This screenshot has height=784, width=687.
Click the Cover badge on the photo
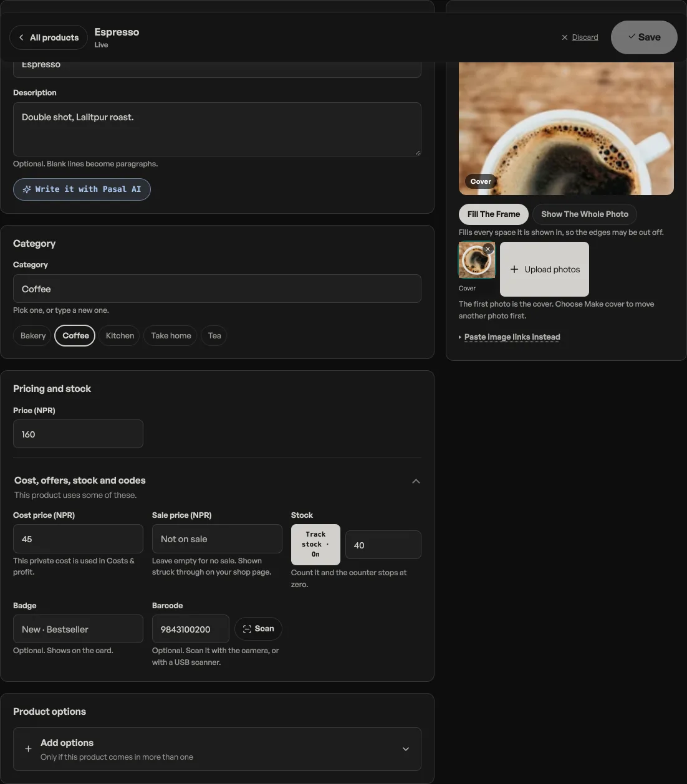point(481,181)
